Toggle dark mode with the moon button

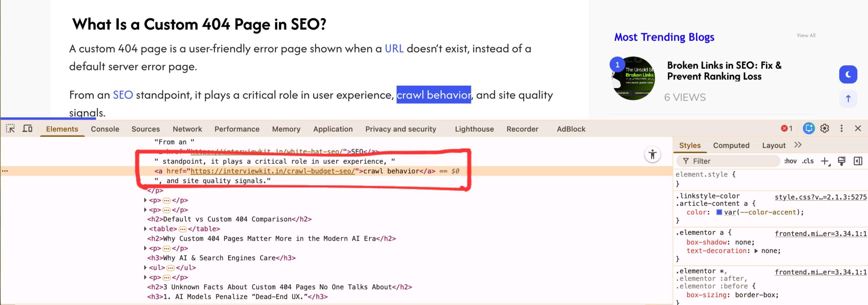[x=848, y=75]
